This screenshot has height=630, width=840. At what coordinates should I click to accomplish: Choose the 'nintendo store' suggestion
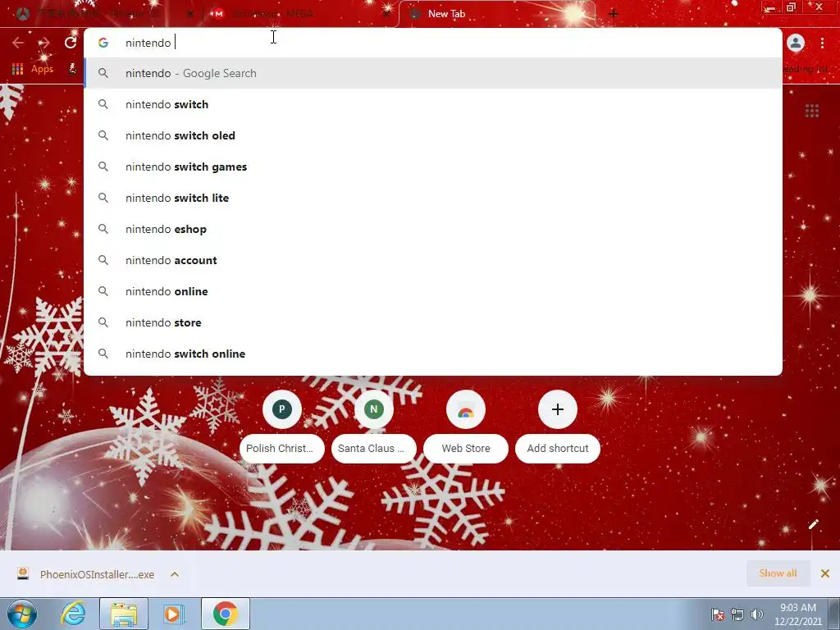click(x=433, y=322)
